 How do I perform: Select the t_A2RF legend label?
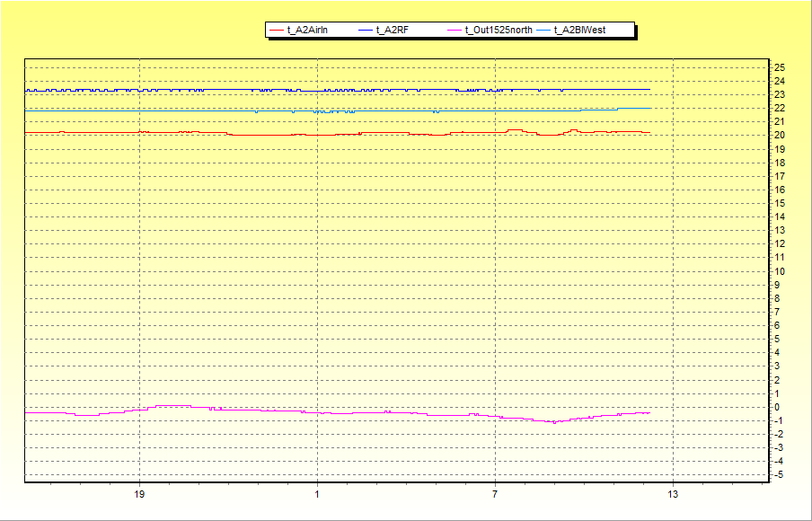pyautogui.click(x=392, y=31)
